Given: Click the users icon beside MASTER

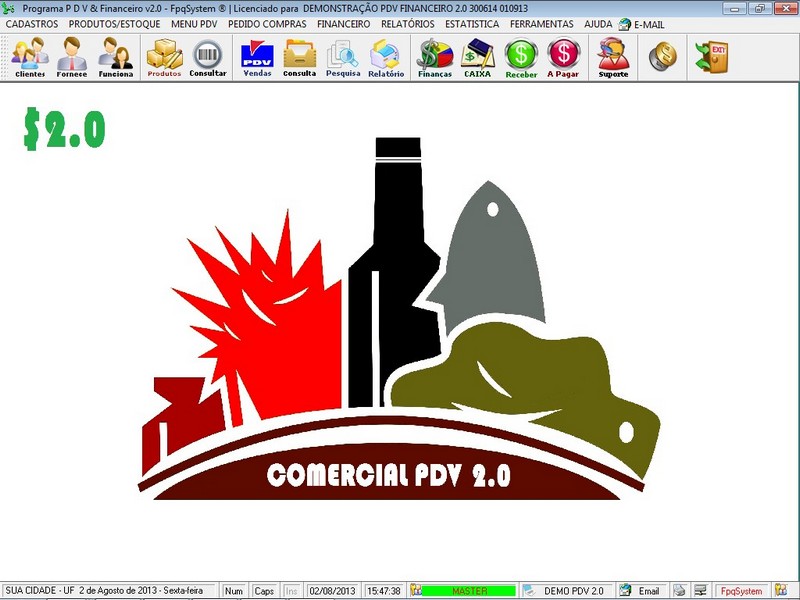Looking at the screenshot, I should pyautogui.click(x=416, y=590).
